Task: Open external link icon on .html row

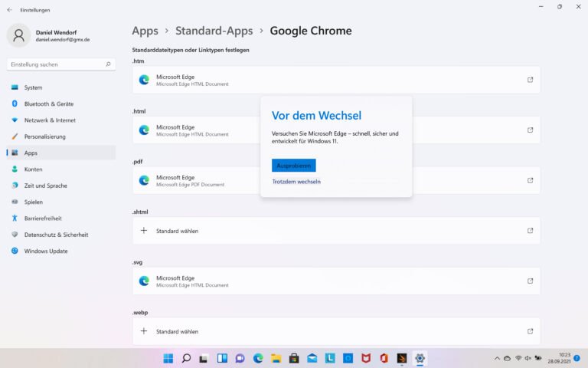Action: point(530,130)
